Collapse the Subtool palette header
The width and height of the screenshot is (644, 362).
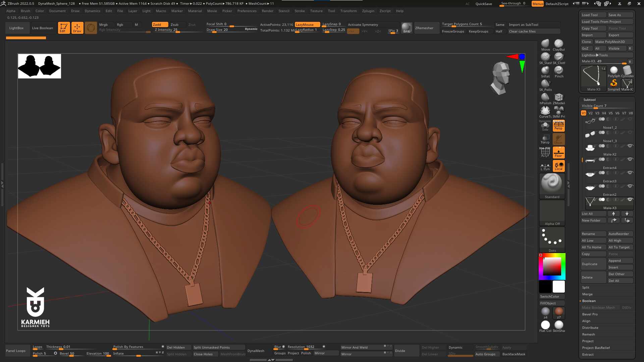[589, 100]
